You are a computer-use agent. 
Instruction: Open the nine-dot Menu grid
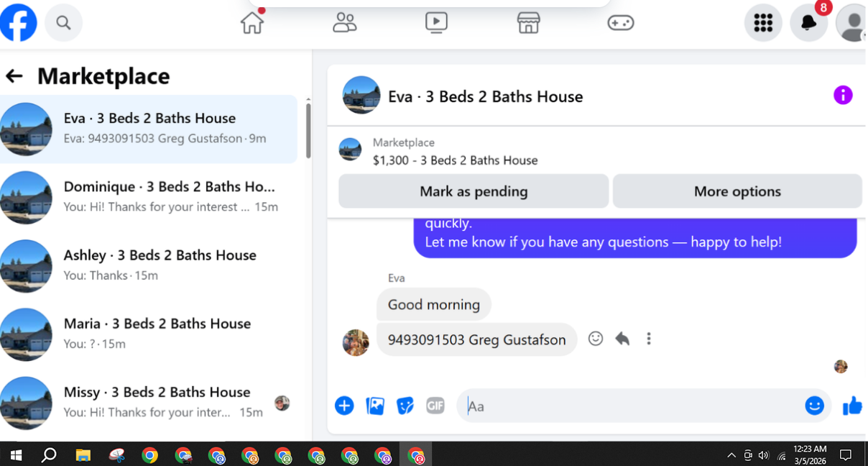point(763,23)
